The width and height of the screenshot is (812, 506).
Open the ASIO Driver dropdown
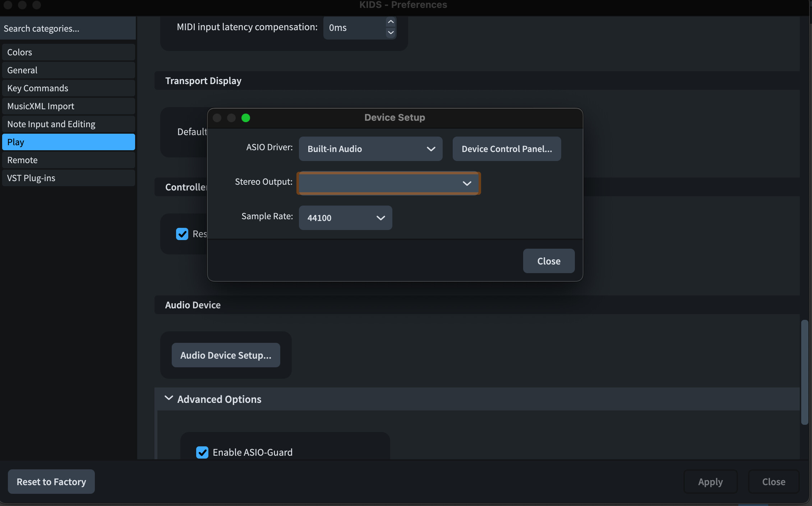tap(370, 149)
